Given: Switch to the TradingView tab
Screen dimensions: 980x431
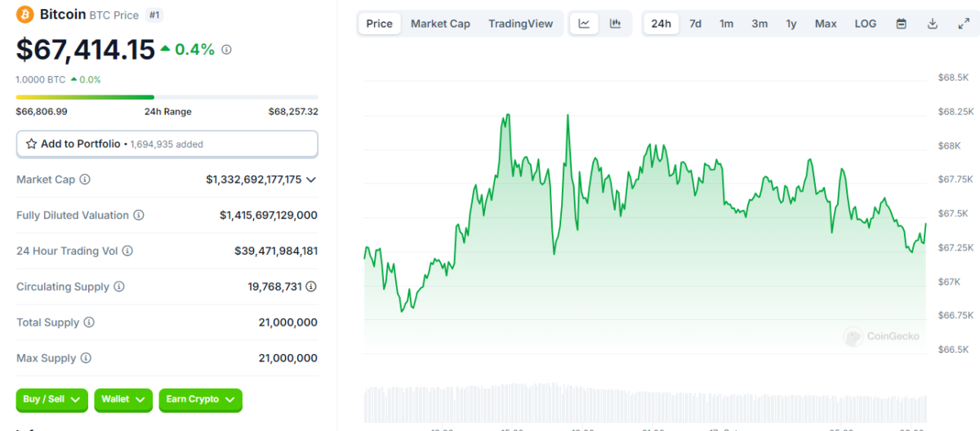Looking at the screenshot, I should tap(521, 24).
